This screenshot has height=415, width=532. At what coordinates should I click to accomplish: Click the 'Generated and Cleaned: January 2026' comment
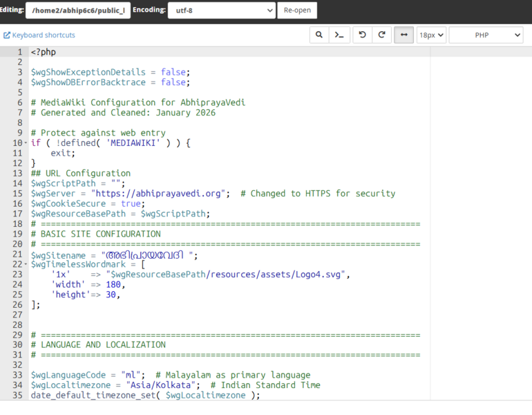[123, 113]
